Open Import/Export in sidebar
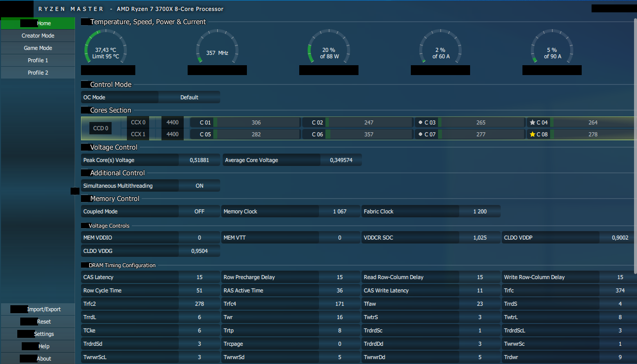Screen dimensions: 637x364 click(38, 309)
